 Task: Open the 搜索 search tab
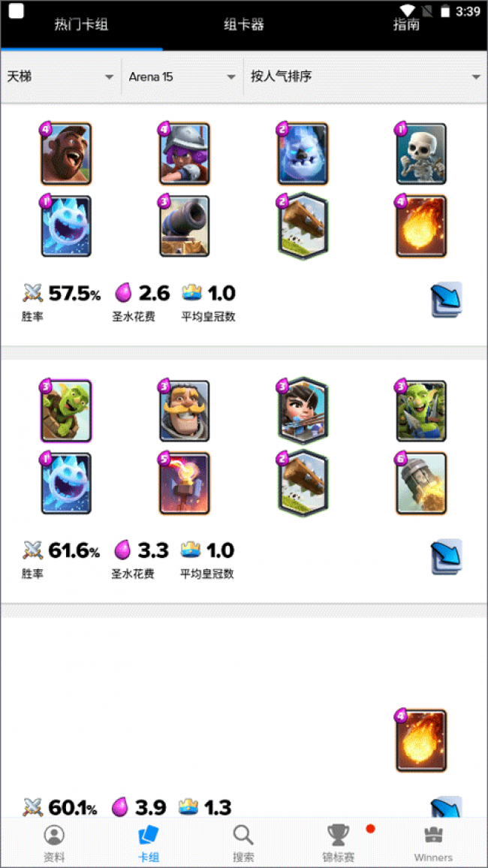[243, 843]
